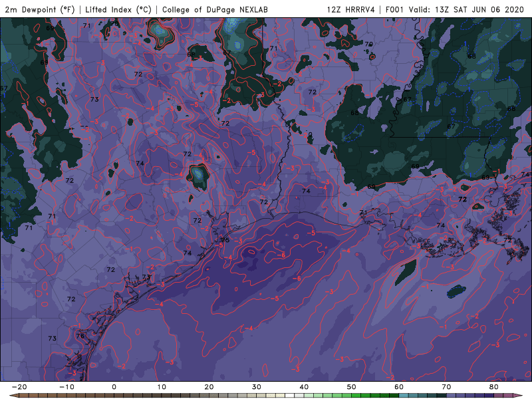Click the "-20" value on the color scale
Screen dimensions: 532x399
19,387
